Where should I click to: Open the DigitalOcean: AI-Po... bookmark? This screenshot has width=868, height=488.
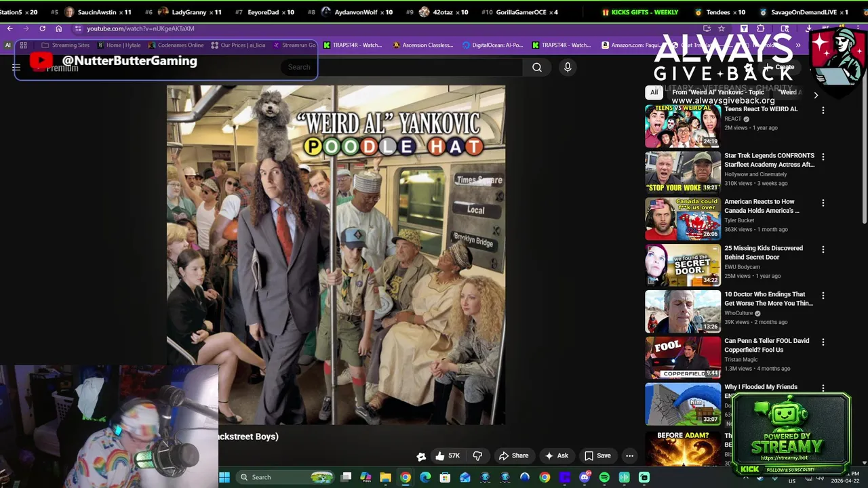492,45
